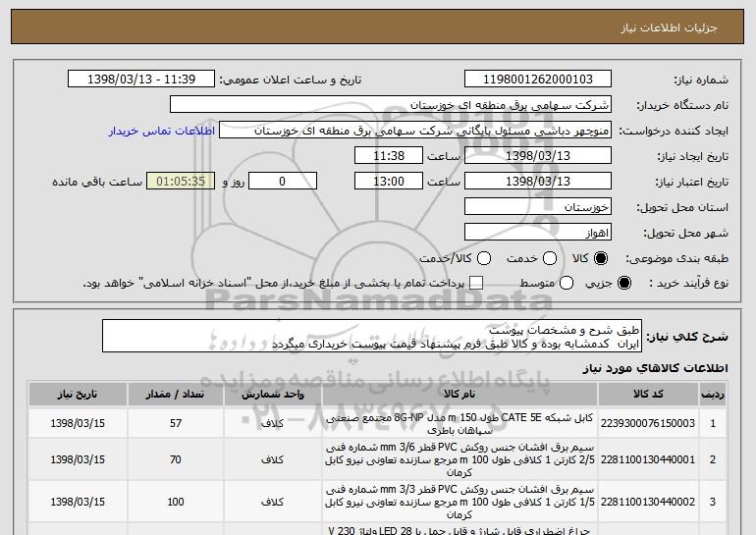This screenshot has width=756, height=535.
Task: Click the PVC 3/6 mm wire item name
Action: (459, 459)
